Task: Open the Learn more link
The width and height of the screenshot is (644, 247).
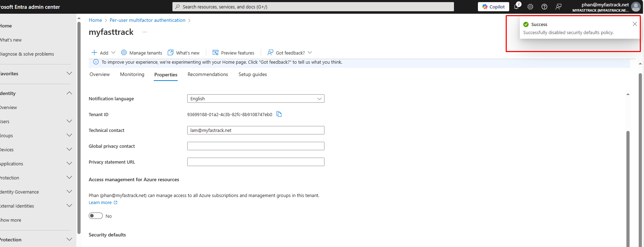Action: coord(103,202)
